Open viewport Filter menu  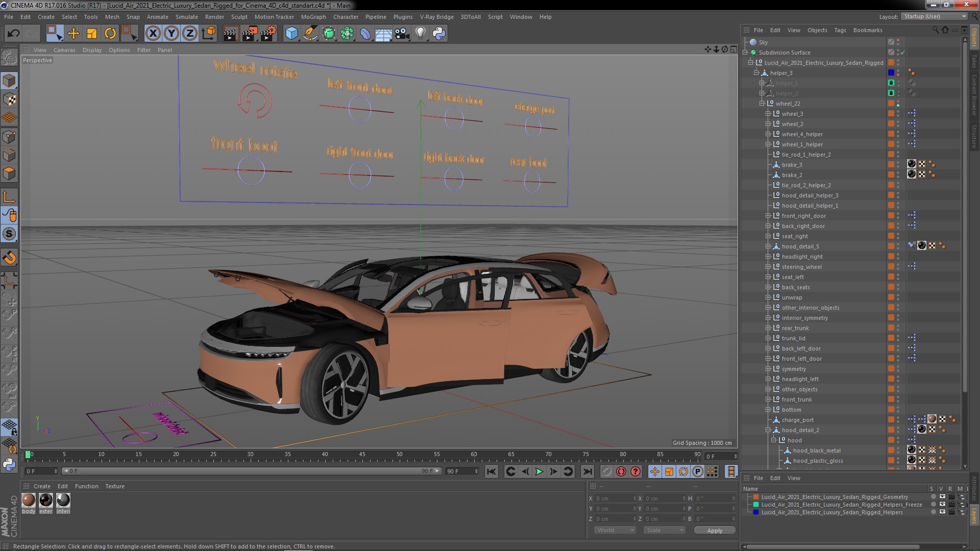(143, 50)
